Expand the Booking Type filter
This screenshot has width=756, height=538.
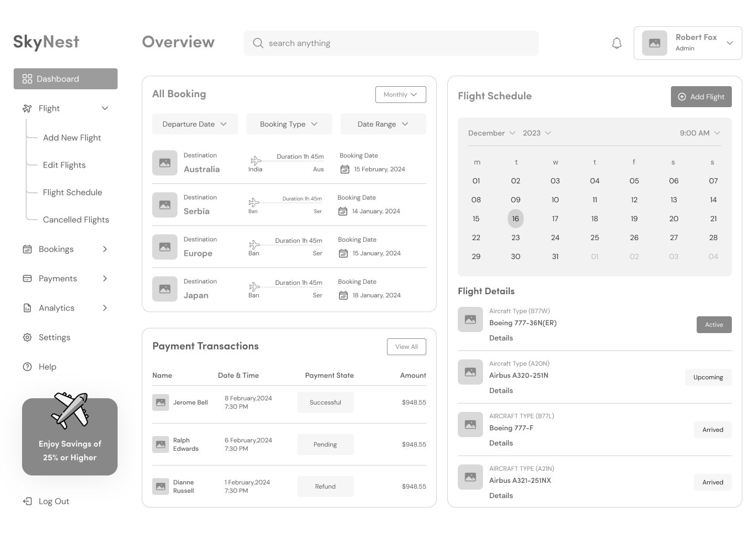coord(289,123)
